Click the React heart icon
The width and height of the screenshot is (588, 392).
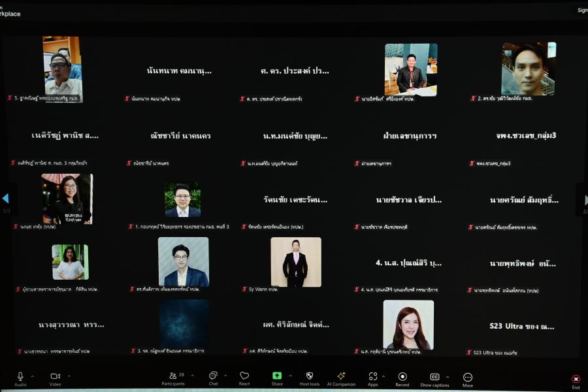[244, 376]
